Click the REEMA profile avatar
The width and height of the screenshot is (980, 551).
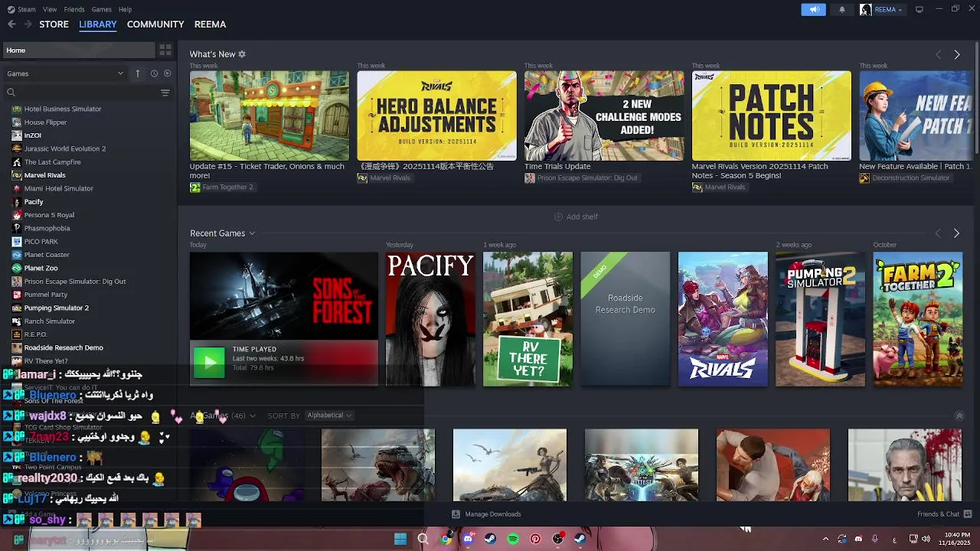(x=865, y=10)
